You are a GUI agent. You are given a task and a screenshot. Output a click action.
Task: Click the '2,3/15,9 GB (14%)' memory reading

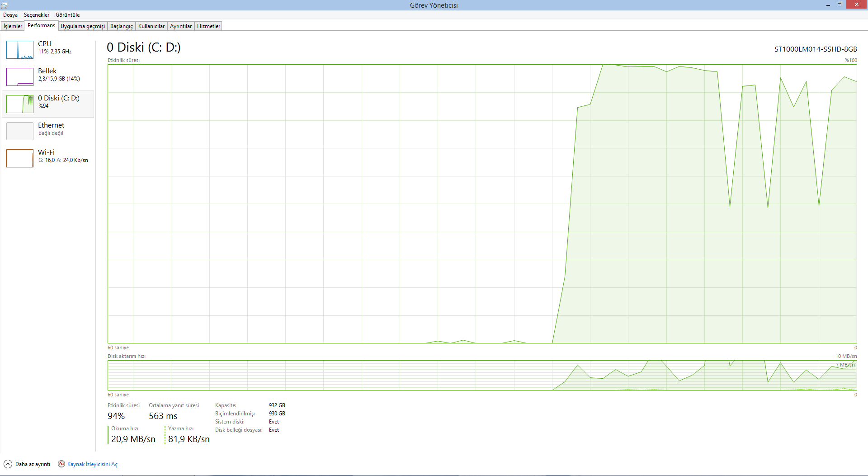(59, 79)
